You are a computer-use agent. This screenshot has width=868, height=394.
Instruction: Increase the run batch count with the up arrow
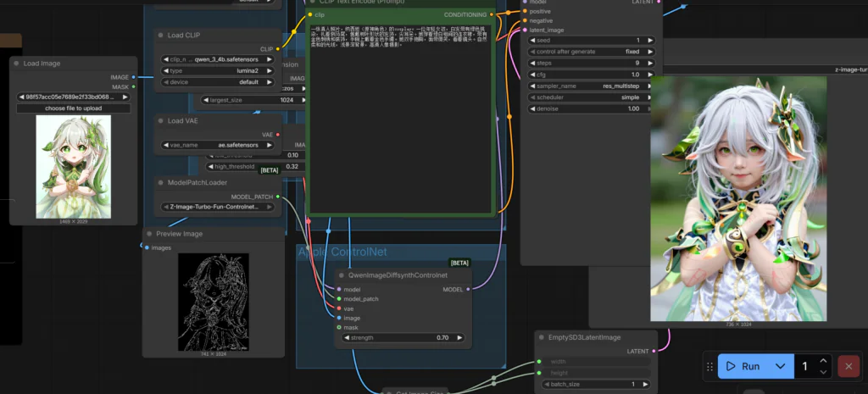[821, 361]
